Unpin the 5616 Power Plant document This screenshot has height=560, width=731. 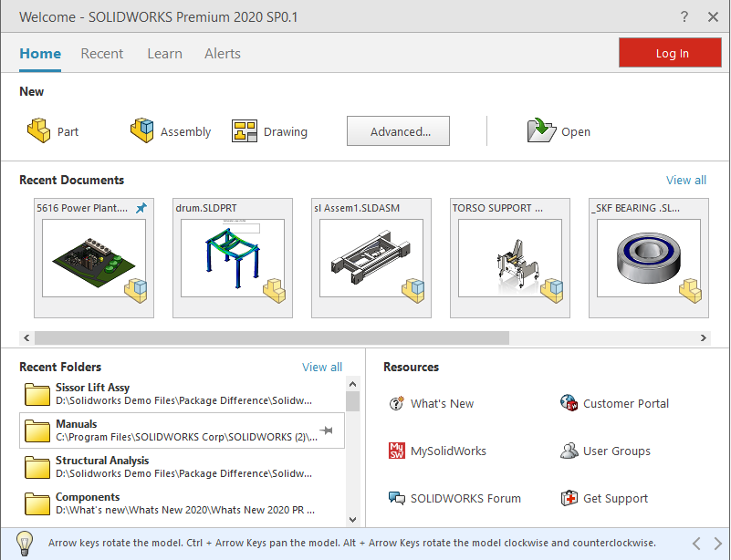(141, 207)
